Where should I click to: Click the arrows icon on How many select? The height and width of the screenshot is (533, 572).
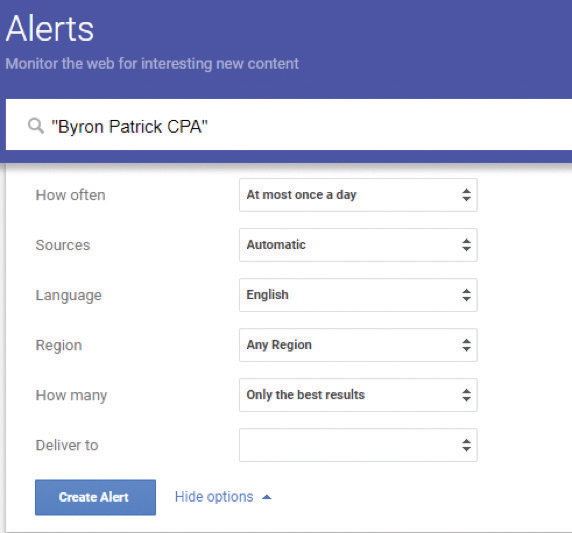tap(466, 395)
